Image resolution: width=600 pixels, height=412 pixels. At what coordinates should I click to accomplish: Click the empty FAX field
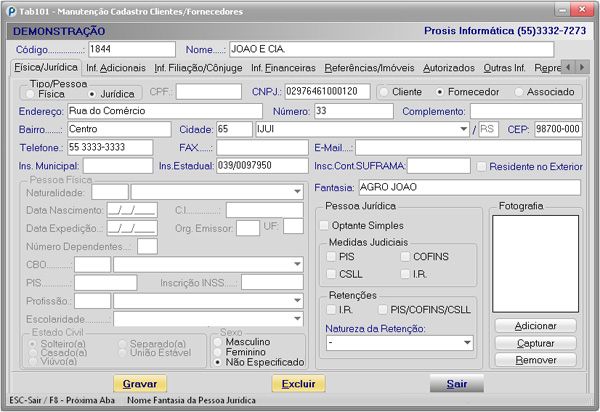click(262, 147)
